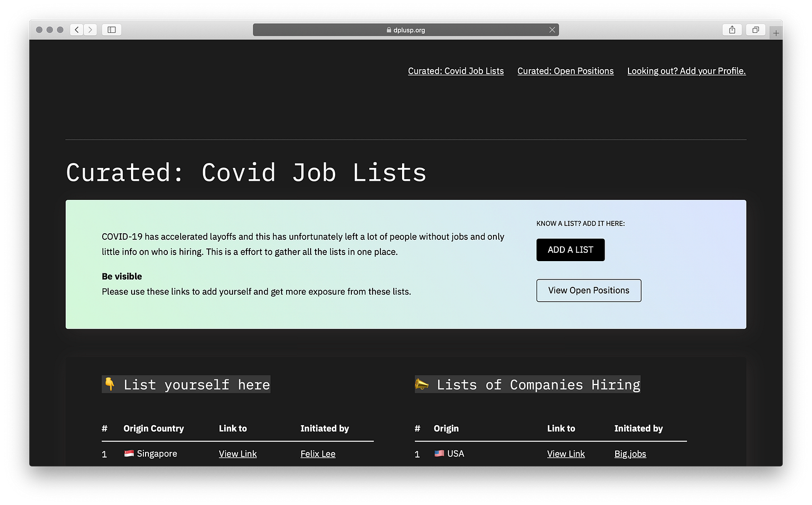Visit Felix Lee initiator link
The height and width of the screenshot is (505, 812).
[x=318, y=454]
